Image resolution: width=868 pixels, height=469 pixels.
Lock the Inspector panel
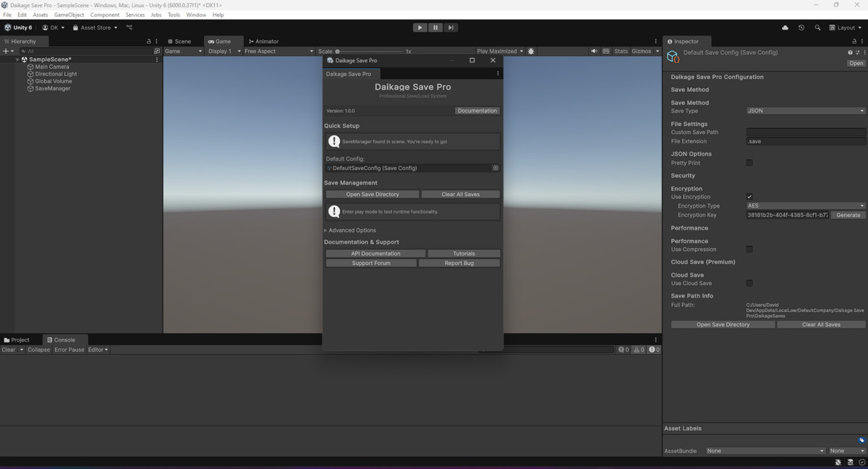point(854,41)
